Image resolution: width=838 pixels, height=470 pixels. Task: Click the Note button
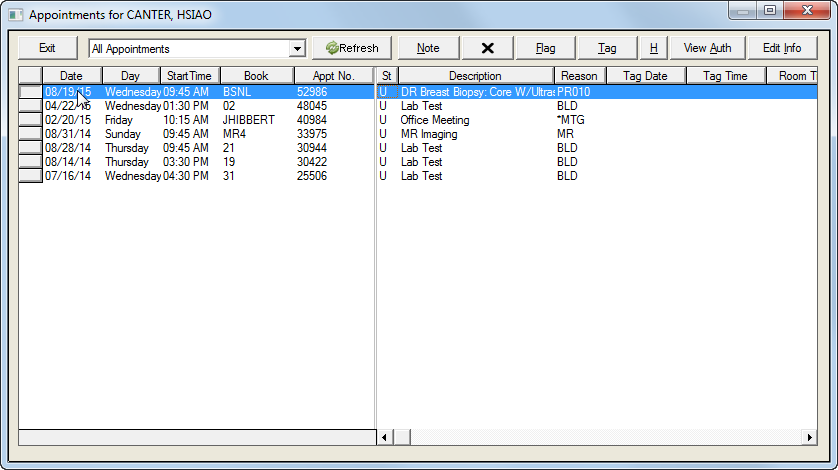click(428, 48)
